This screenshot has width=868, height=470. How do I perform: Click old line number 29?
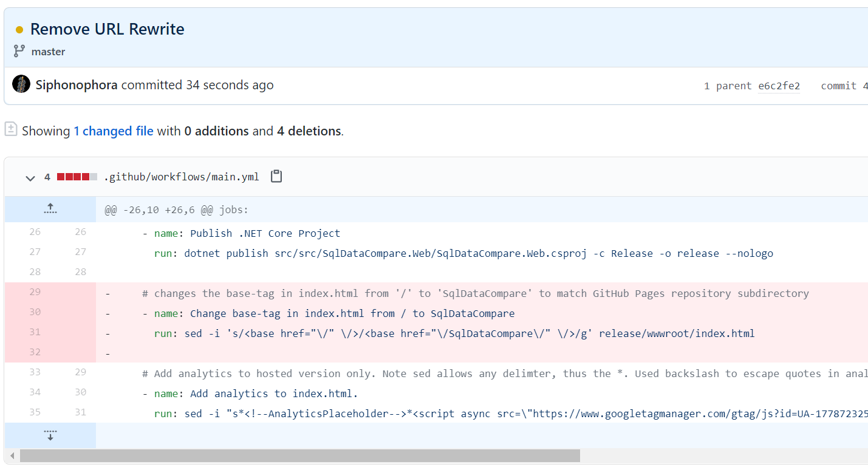[35, 292]
